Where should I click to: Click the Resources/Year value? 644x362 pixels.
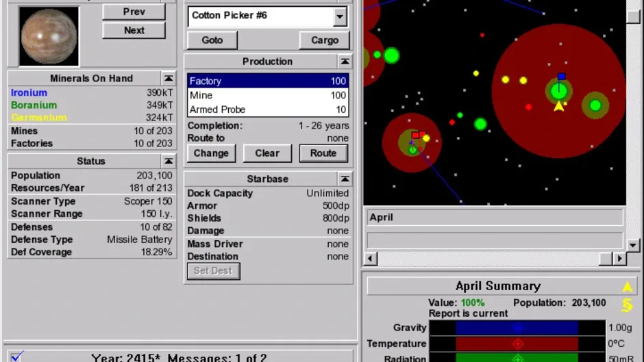tap(151, 188)
